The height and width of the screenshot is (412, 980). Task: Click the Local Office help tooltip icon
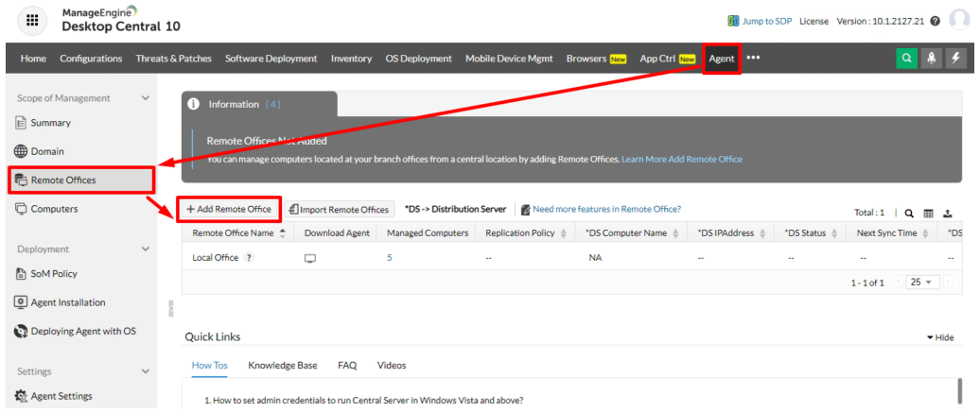(249, 257)
